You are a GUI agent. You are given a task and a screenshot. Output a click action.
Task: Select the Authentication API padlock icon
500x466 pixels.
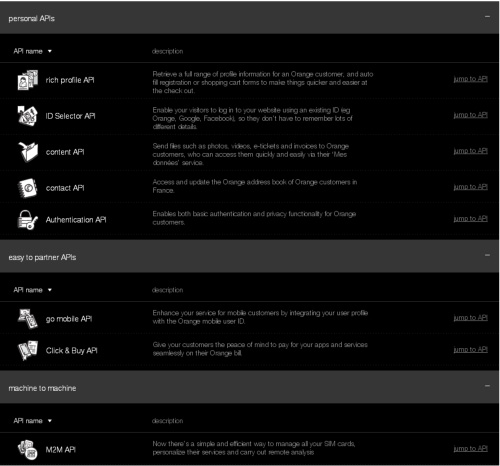click(27, 220)
